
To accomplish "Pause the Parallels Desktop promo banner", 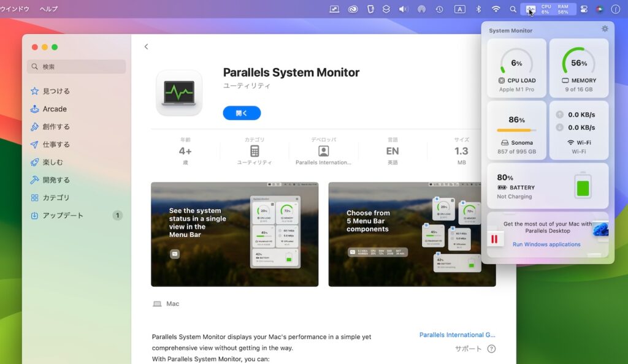I will click(495, 238).
